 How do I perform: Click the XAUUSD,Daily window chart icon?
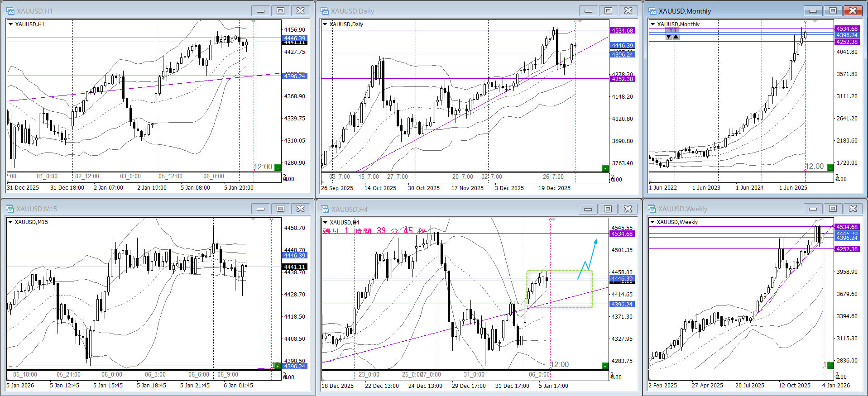click(x=325, y=11)
